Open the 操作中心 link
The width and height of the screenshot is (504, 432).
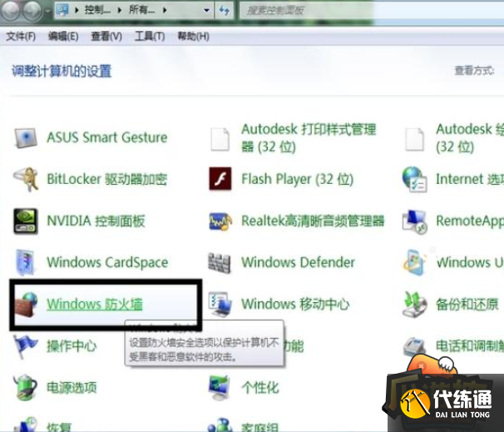(x=72, y=346)
